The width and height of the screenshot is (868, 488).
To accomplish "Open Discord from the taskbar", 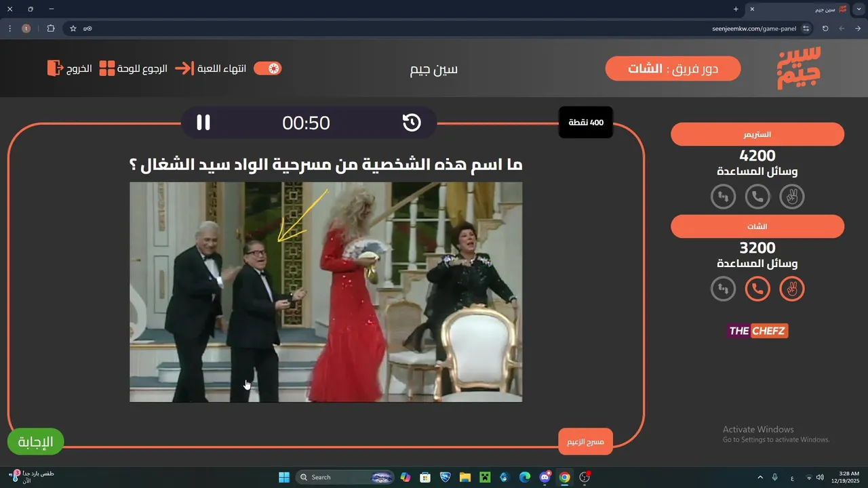I will pyautogui.click(x=545, y=477).
